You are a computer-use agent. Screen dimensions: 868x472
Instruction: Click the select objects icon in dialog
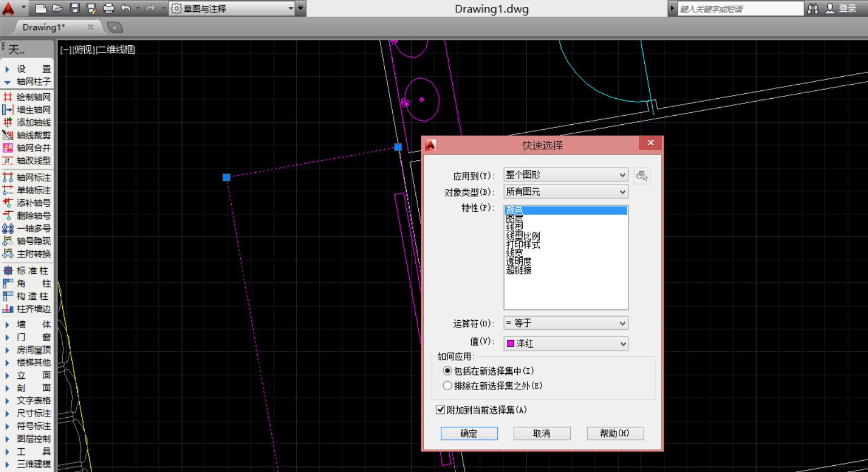coord(641,176)
